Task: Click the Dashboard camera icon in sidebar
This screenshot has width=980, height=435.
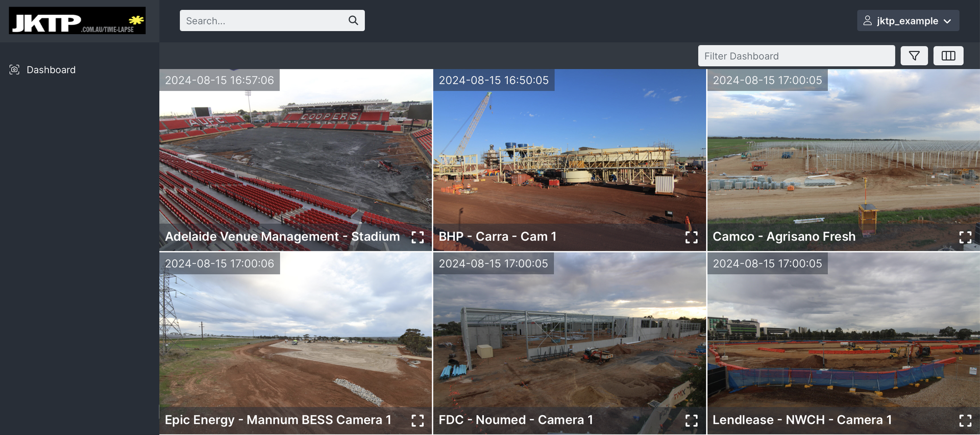Action: coord(14,69)
